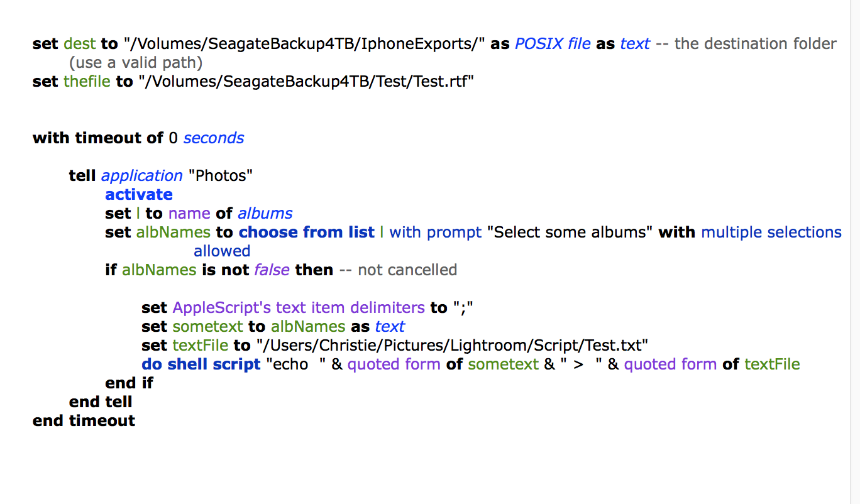Click the 'not cancelled' comment

(407, 270)
